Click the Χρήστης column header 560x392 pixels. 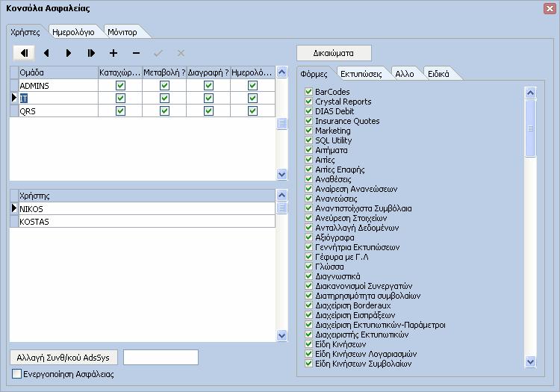click(147, 196)
